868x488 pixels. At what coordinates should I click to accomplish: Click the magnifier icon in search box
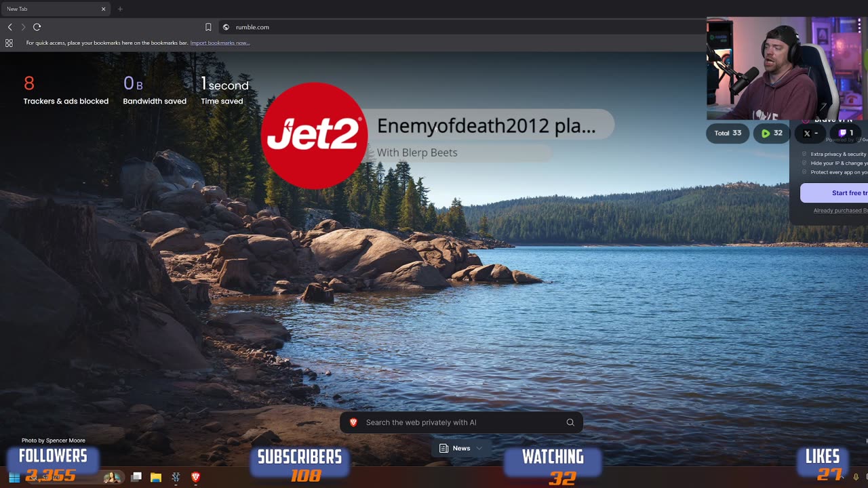[x=570, y=422]
